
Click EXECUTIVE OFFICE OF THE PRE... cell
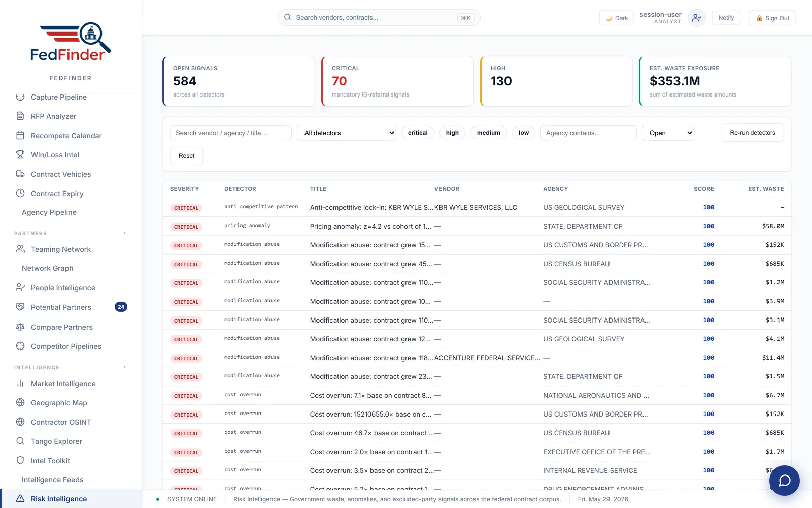(x=597, y=452)
